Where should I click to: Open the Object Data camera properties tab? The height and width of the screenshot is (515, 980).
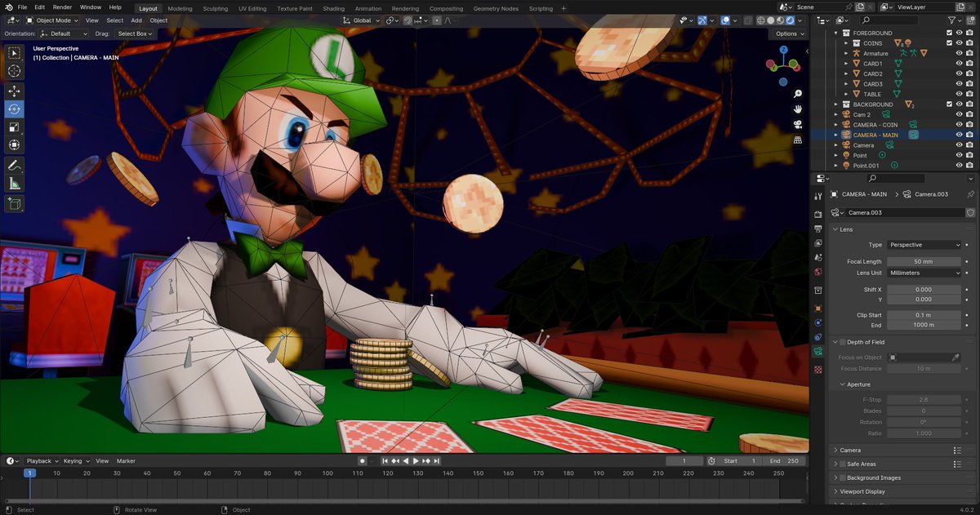coord(818,352)
